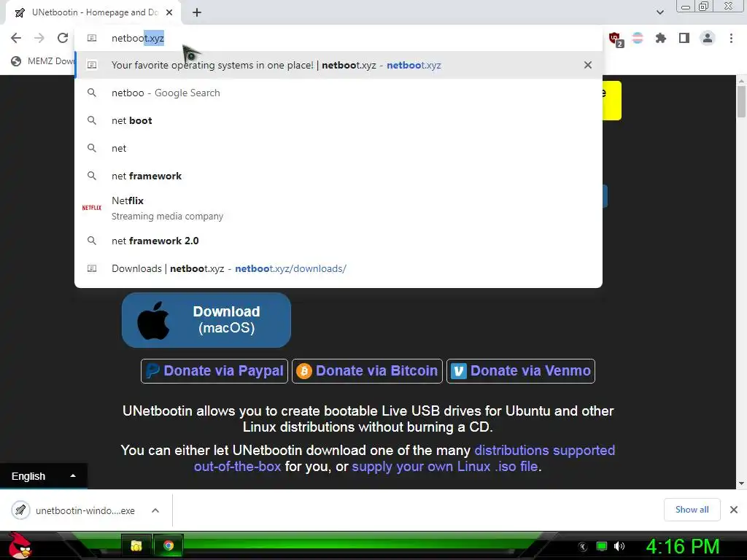This screenshot has height=560, width=747.
Task: Click the striped flag extension icon
Action: point(638,38)
